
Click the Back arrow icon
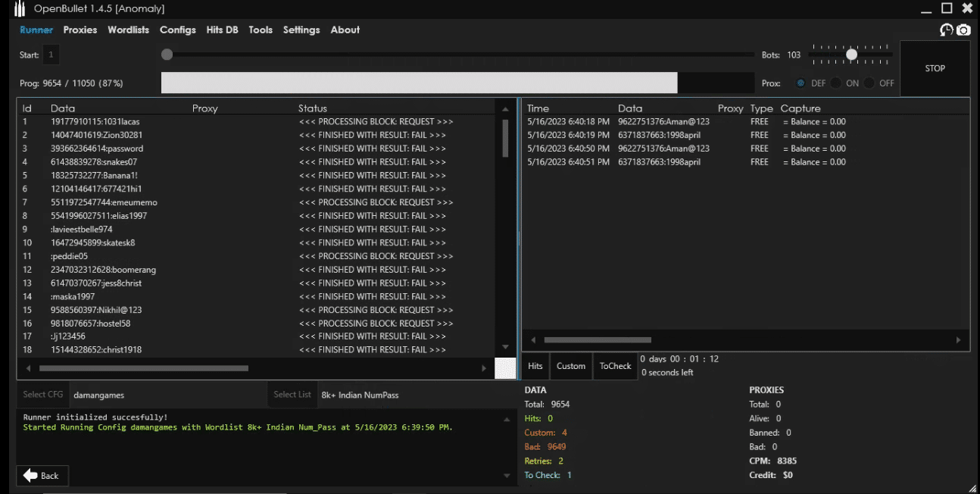[x=30, y=475]
